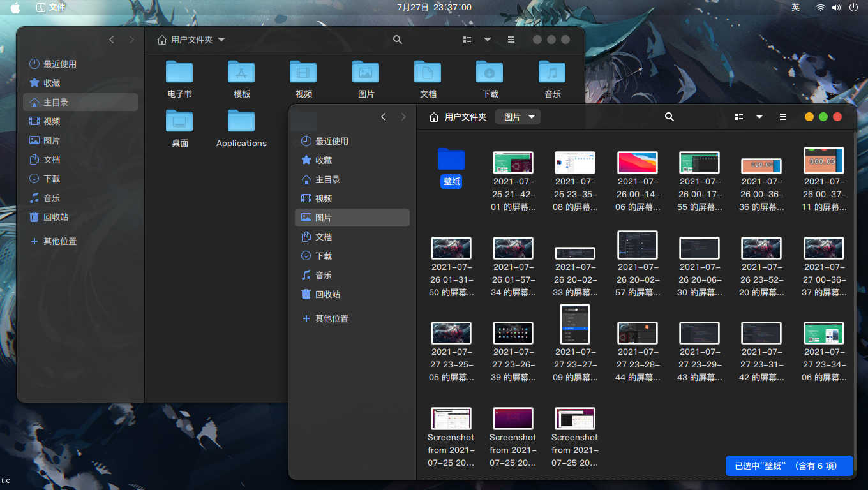Select 图片 in front window sidebar
The width and height of the screenshot is (868, 490).
[x=352, y=218]
